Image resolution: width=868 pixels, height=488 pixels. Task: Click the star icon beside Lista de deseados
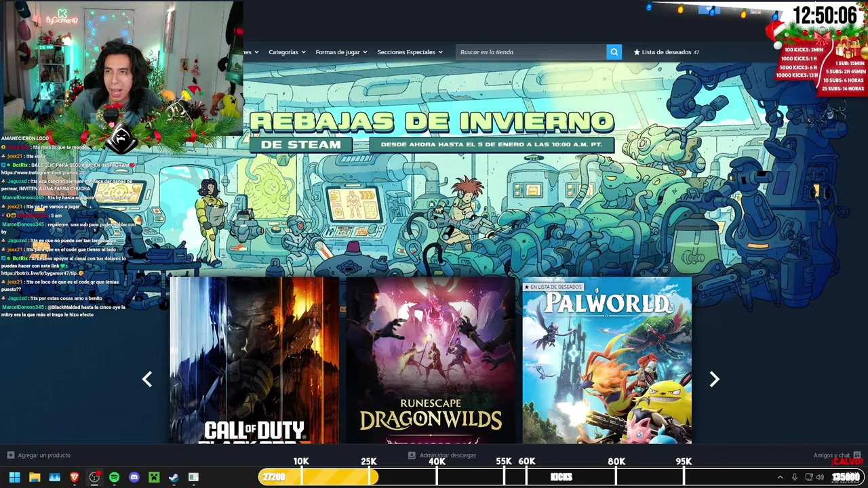pos(637,52)
